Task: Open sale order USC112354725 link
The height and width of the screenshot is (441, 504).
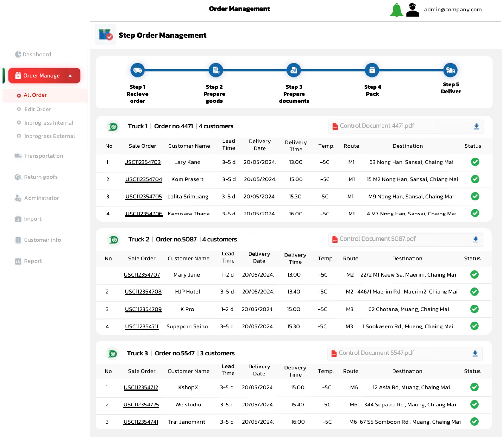Action: [x=141, y=405]
